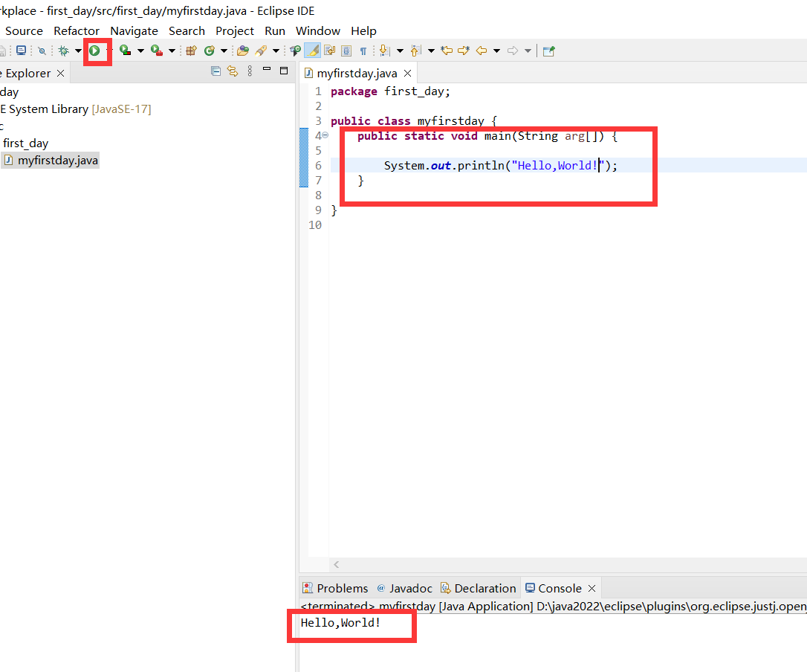
Task: Open the Project menu
Action: pos(235,31)
